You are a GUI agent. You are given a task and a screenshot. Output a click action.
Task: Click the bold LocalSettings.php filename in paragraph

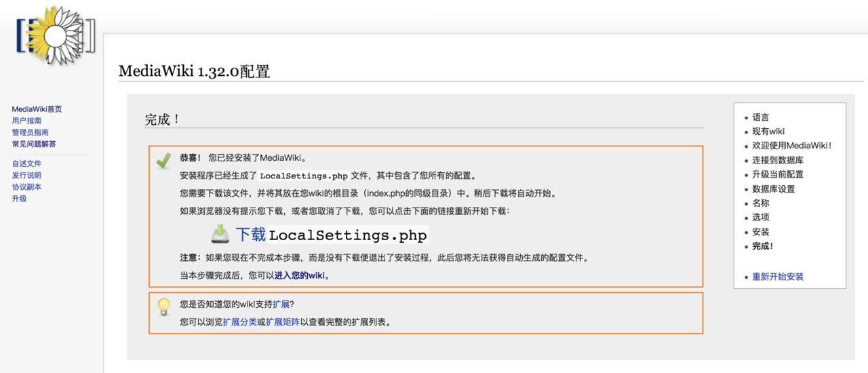pos(304,176)
